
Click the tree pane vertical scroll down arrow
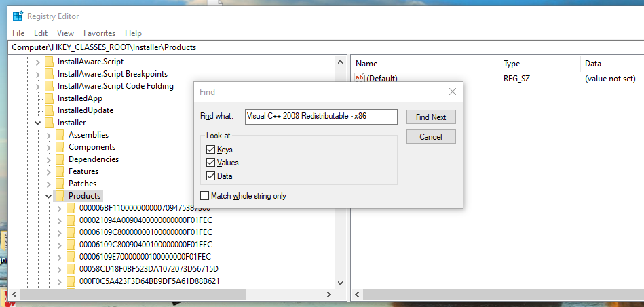340,283
